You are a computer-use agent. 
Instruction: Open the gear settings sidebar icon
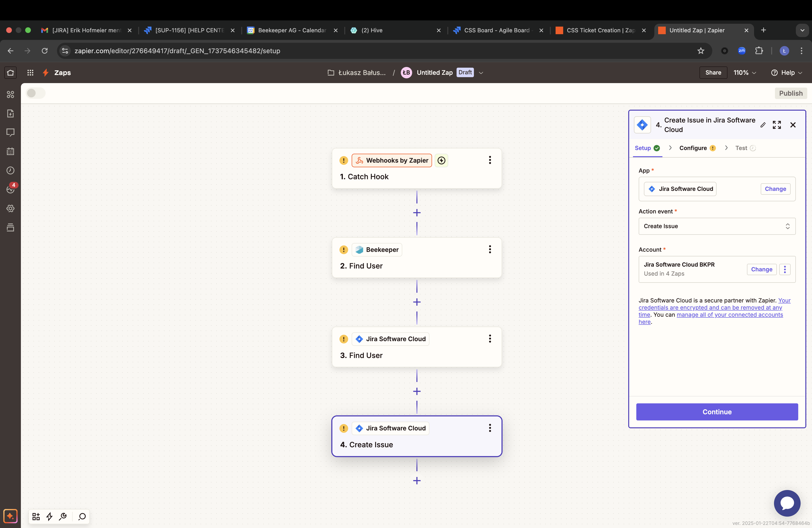(x=11, y=208)
